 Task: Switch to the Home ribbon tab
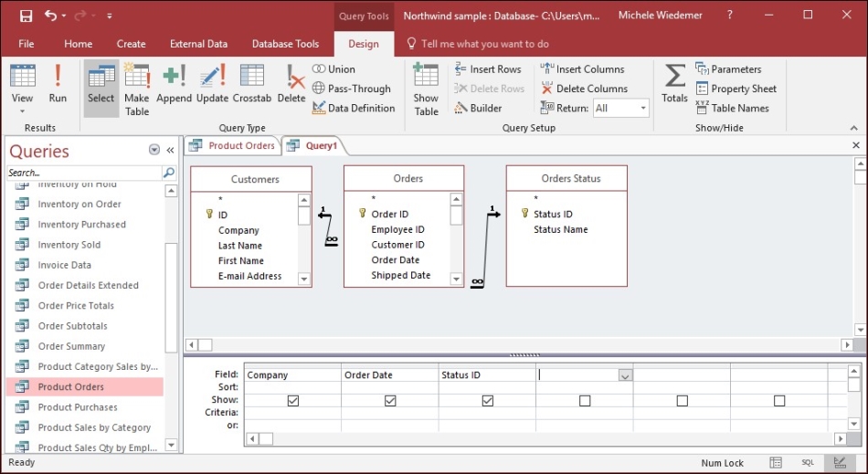pyautogui.click(x=78, y=44)
